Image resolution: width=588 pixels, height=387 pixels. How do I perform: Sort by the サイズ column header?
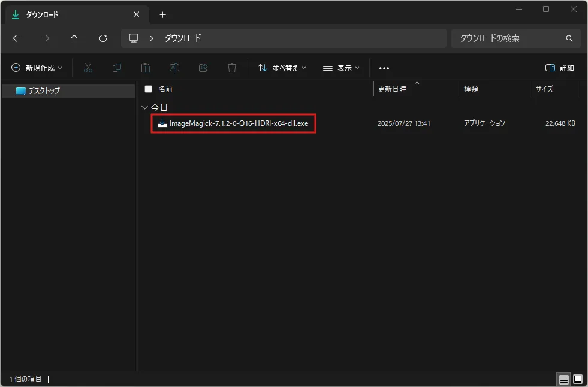click(x=544, y=89)
